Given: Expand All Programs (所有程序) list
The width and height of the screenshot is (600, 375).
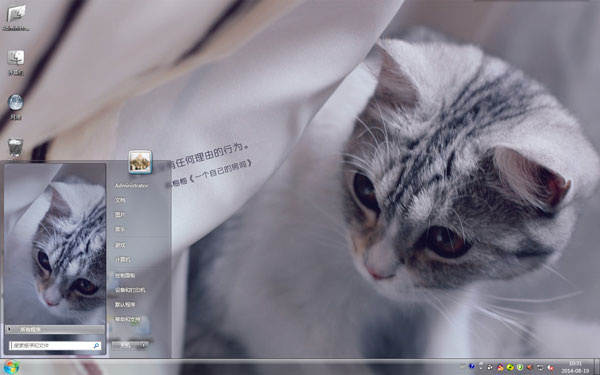Looking at the screenshot, I should (x=55, y=329).
